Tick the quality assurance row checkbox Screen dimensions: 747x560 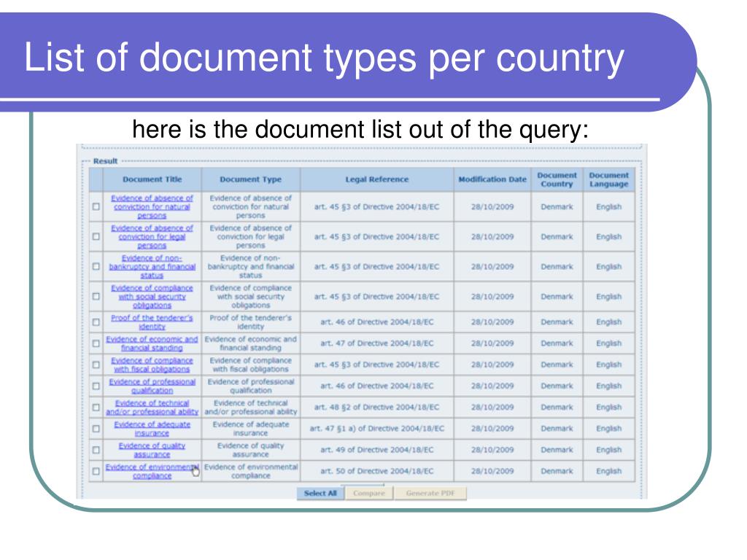click(96, 449)
